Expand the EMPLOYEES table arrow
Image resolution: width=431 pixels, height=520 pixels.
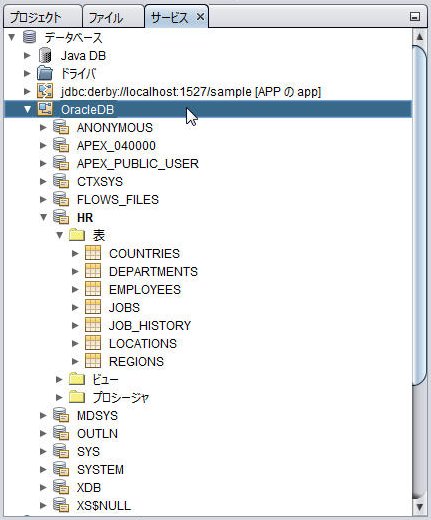tap(76, 289)
